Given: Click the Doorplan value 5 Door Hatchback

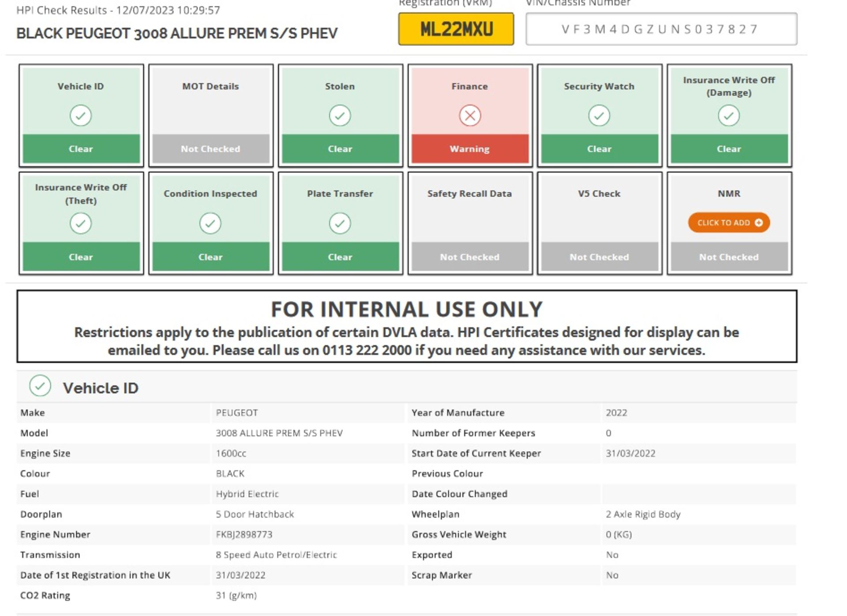Looking at the screenshot, I should coord(255,514).
